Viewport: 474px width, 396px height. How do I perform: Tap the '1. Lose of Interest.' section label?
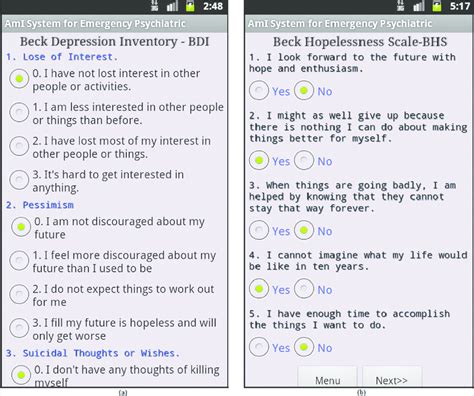click(x=62, y=57)
